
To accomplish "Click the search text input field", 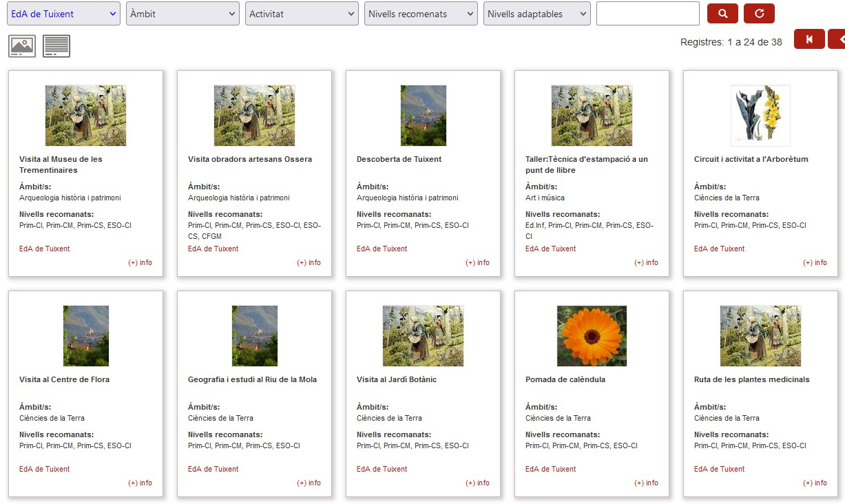I will pos(647,14).
